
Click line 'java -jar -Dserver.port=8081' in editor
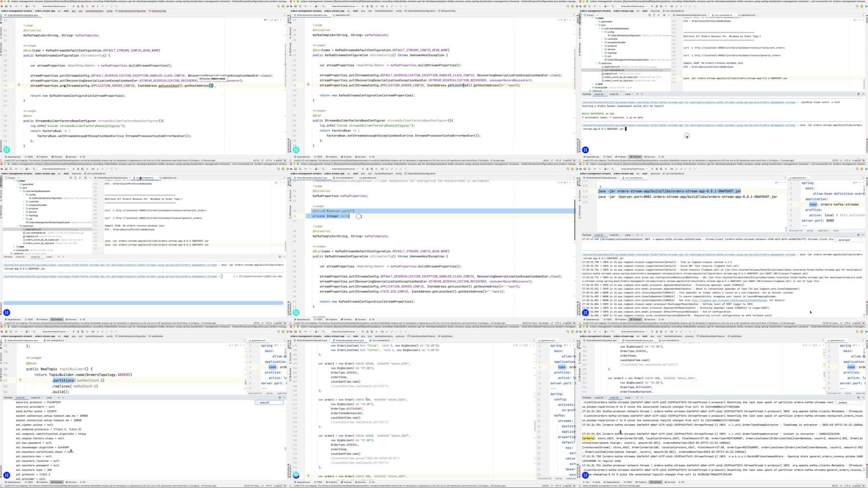click(x=688, y=197)
